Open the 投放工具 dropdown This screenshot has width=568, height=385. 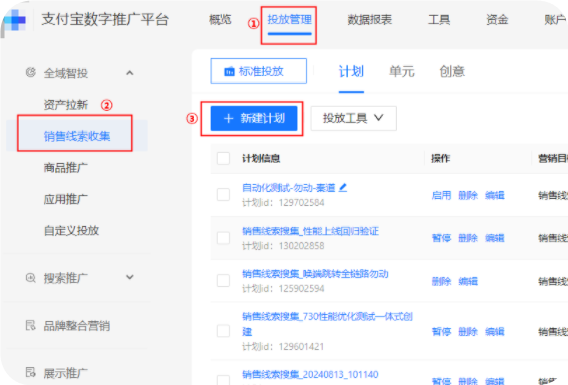click(x=354, y=118)
